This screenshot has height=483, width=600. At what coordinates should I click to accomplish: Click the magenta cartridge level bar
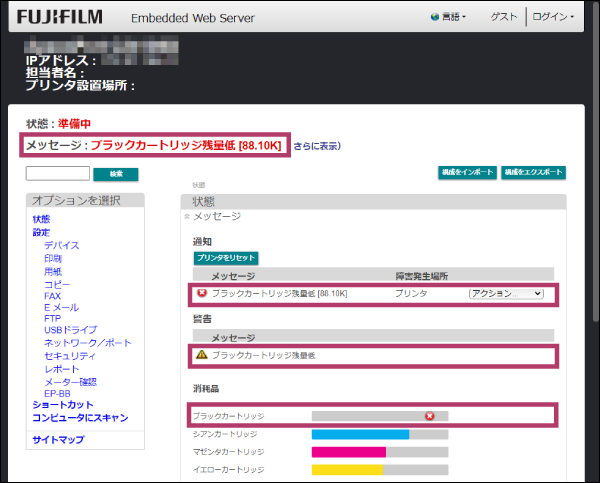[x=380, y=452]
